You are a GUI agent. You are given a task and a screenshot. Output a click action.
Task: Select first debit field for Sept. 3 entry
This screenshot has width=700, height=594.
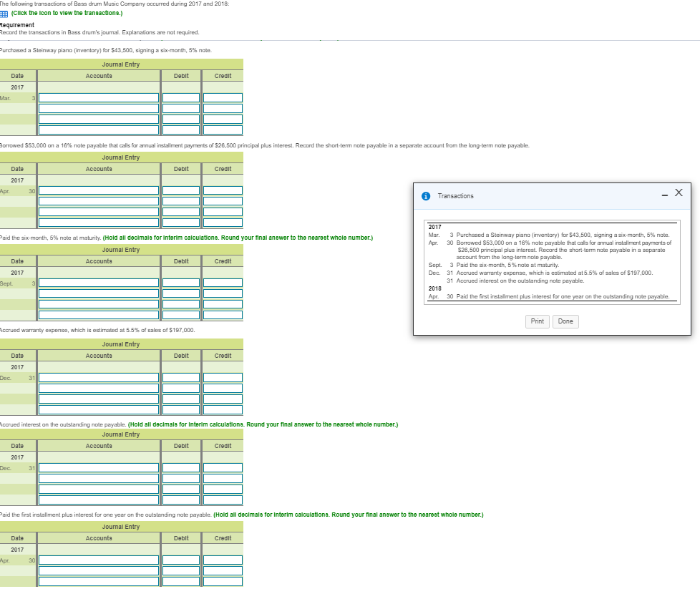point(181,283)
